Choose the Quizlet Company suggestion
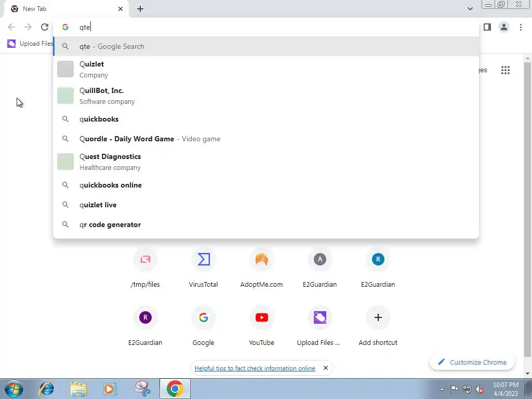This screenshot has width=532, height=399. (x=266, y=69)
